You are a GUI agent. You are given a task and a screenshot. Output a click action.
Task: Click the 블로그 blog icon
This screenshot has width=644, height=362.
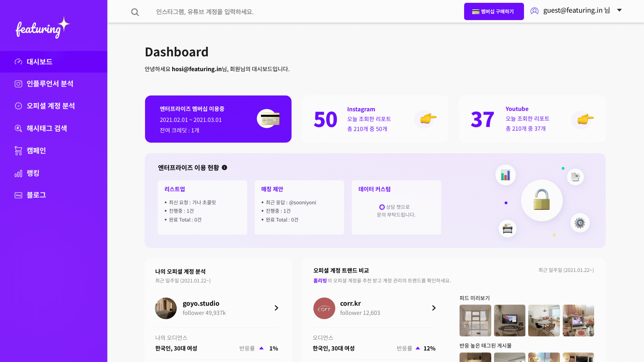tap(18, 195)
